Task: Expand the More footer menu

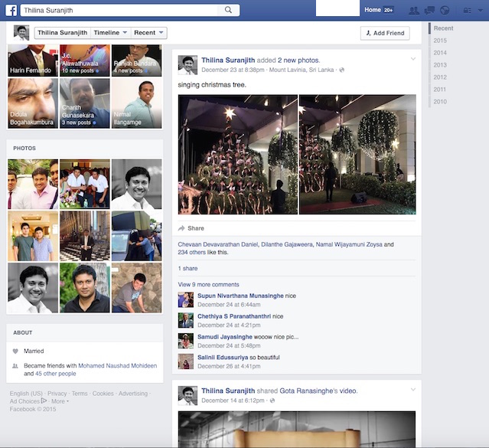Action: tap(60, 401)
